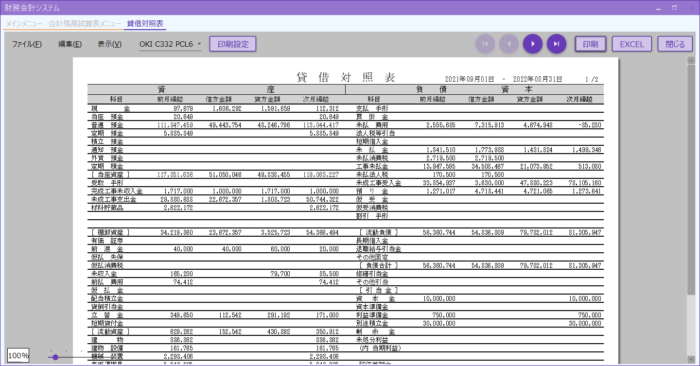This screenshot has height=366, width=700.
Task: Click the 印刷 print button
Action: tap(590, 44)
